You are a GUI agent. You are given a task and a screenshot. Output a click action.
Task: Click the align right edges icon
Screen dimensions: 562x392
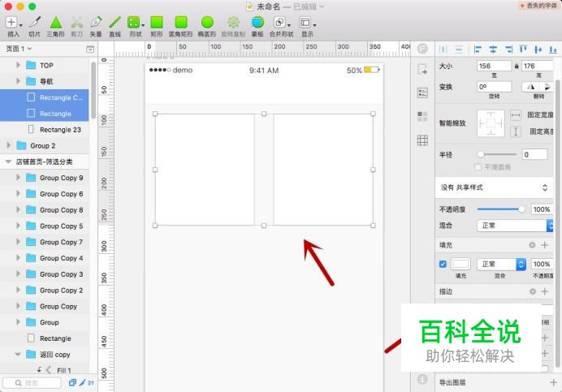click(508, 49)
